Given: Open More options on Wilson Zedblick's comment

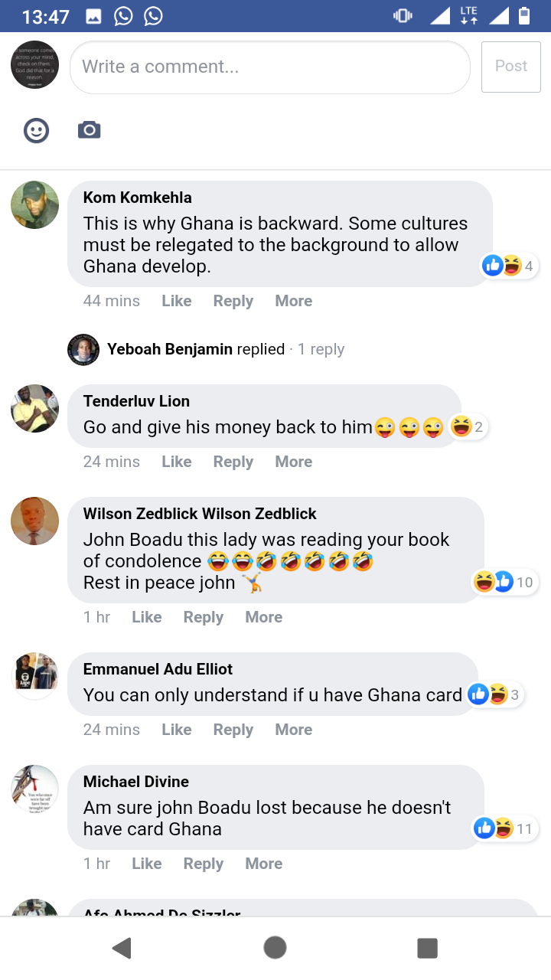Looking at the screenshot, I should (x=264, y=617).
